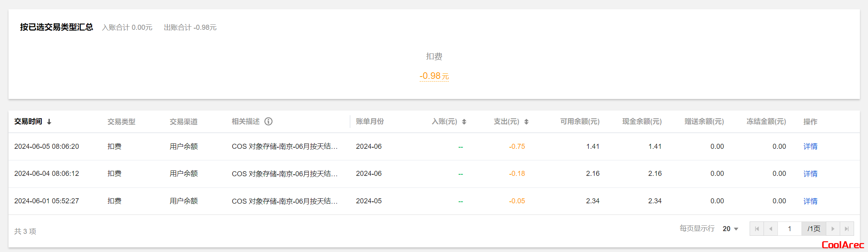Open the rows-per-page dropdown showing 20

pyautogui.click(x=730, y=229)
